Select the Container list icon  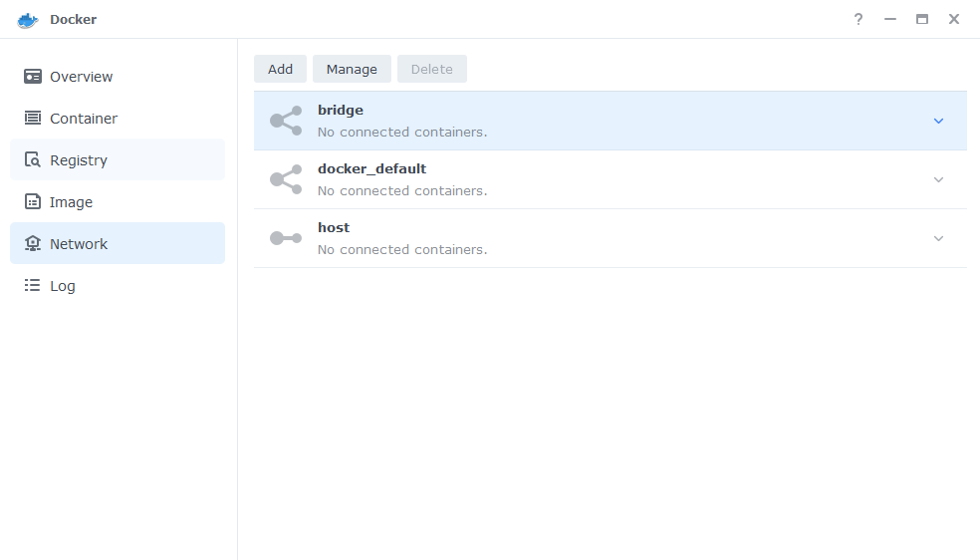(33, 119)
